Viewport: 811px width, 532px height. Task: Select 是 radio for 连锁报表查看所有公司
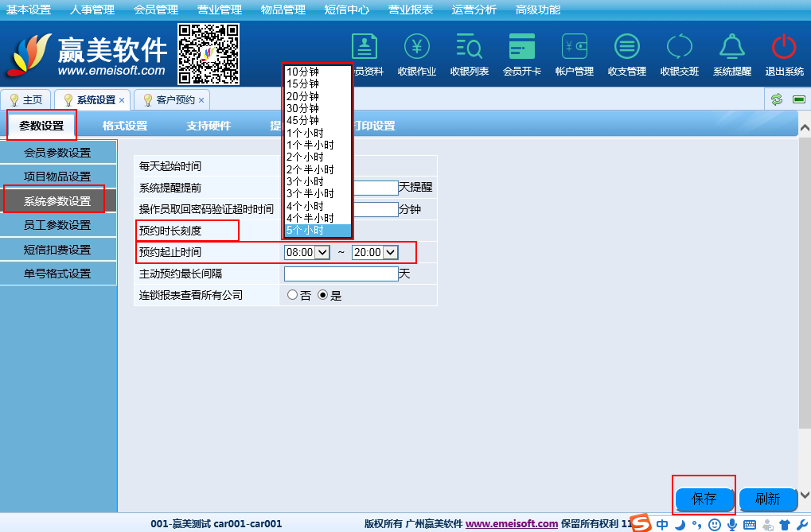coord(323,295)
